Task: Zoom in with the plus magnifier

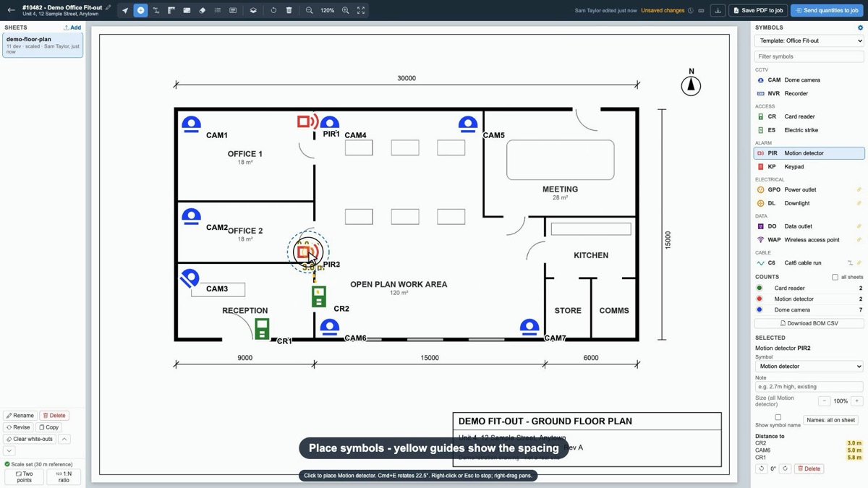Action: point(345,10)
